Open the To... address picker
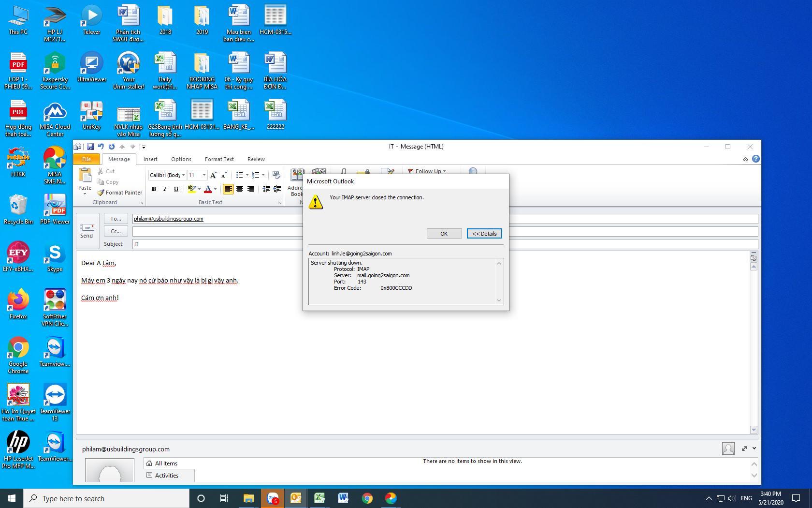 116,219
